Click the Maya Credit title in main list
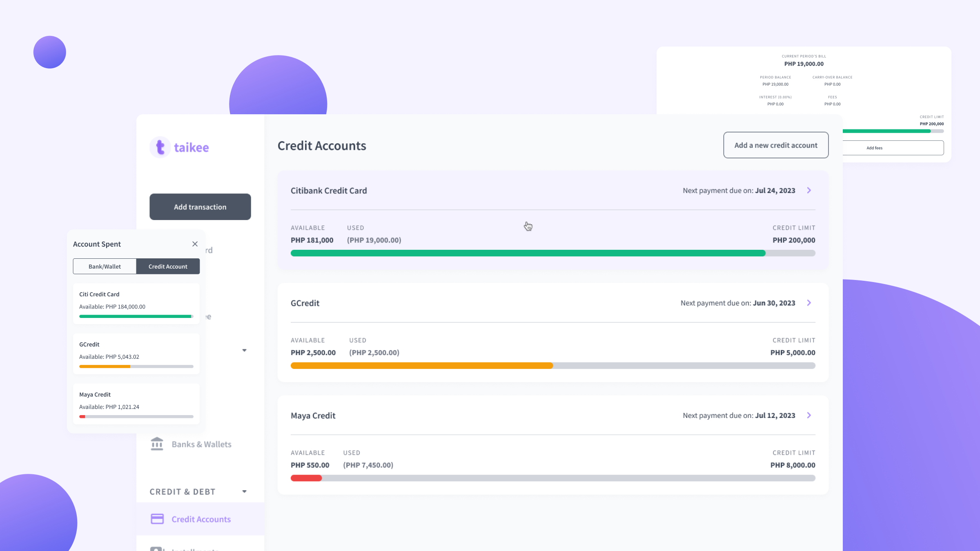The height and width of the screenshot is (551, 980). (313, 415)
